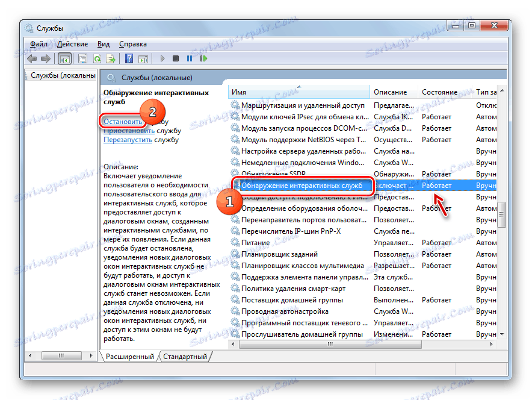
Task: Select Перечислитель IP-шин PnP-X service
Action: pos(363,231)
